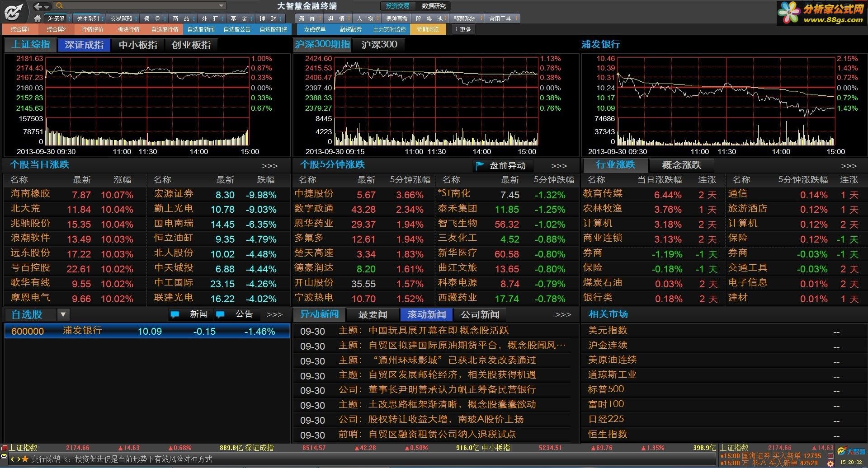868x468 pixels.
Task: Switch to 滚动新闻 tab
Action: tap(426, 314)
